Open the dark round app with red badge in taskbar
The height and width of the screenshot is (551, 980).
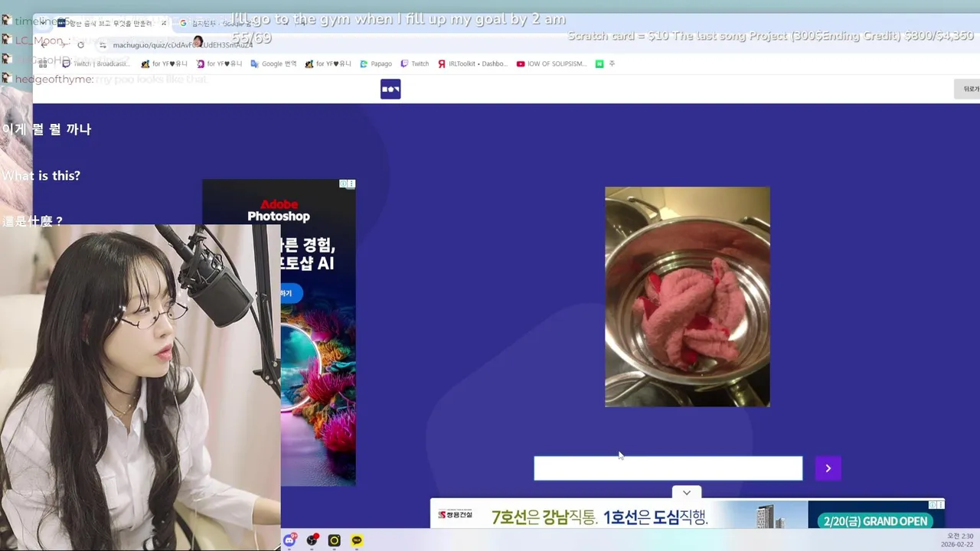[x=312, y=541]
